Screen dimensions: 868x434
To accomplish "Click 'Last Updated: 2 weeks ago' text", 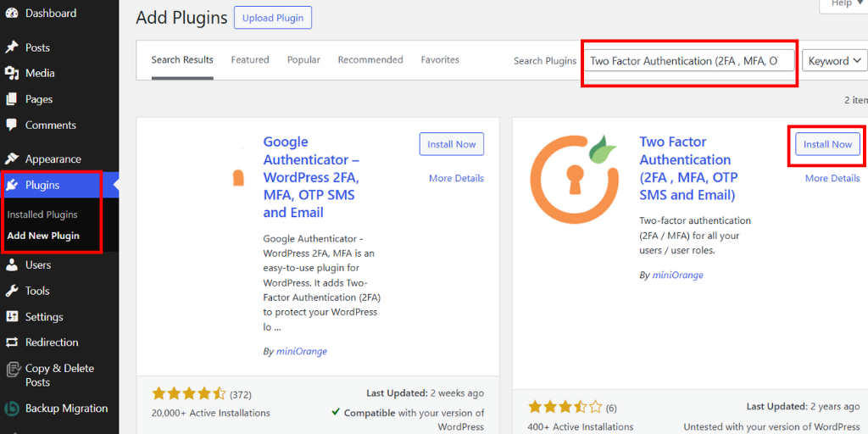I will click(x=426, y=393).
